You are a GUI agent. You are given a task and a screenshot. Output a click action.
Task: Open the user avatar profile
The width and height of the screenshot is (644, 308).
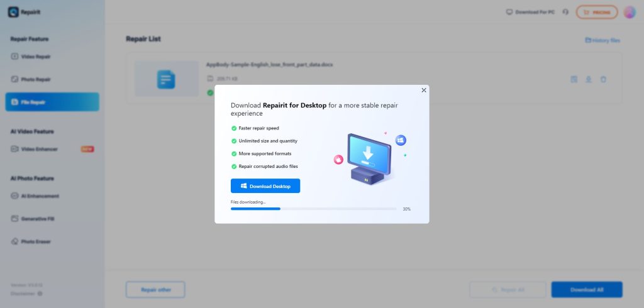coord(630,12)
